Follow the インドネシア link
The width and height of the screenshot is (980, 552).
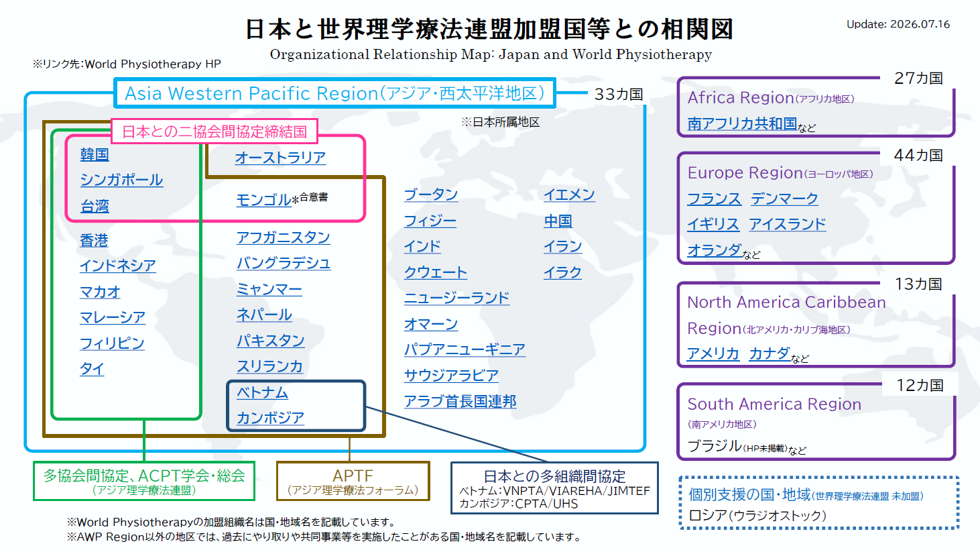(117, 266)
